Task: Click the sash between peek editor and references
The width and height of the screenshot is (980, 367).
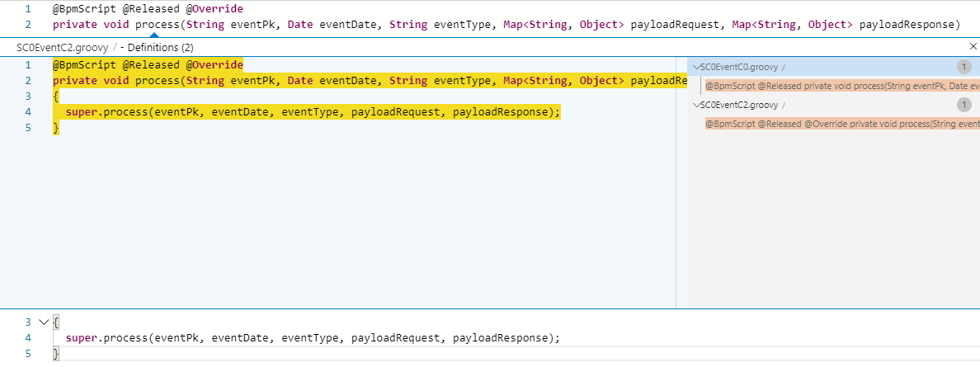Action: click(687, 181)
